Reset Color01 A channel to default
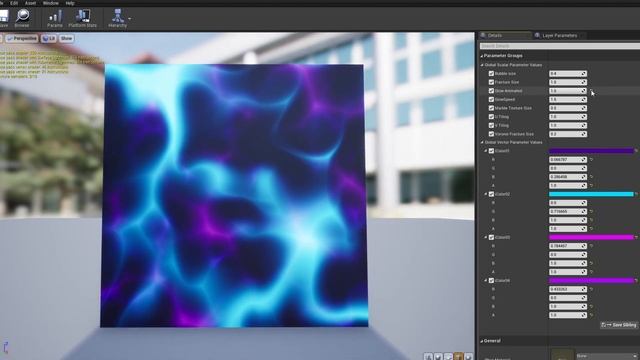640x360 pixels. (591, 185)
